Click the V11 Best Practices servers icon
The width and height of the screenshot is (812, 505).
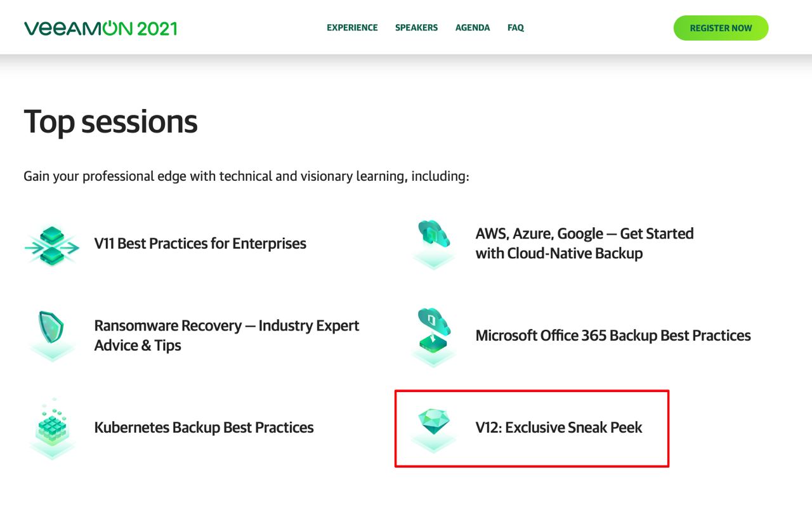pos(52,244)
